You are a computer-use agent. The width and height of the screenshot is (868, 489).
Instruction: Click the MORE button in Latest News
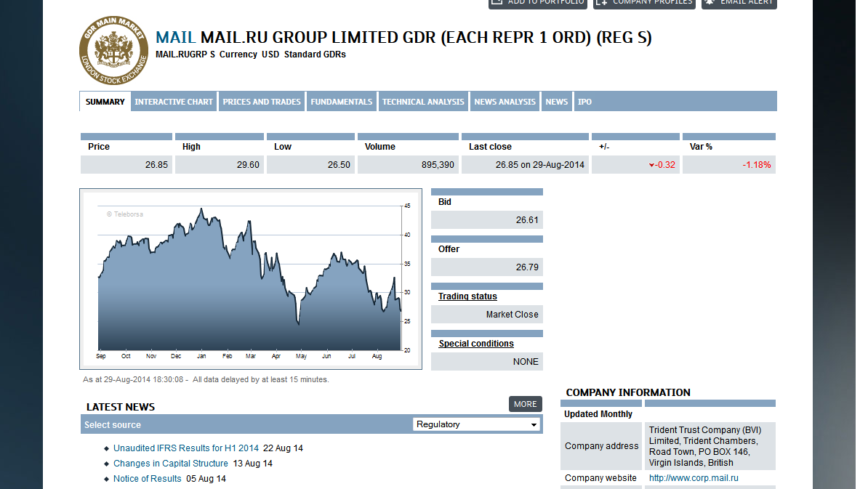[x=526, y=405]
